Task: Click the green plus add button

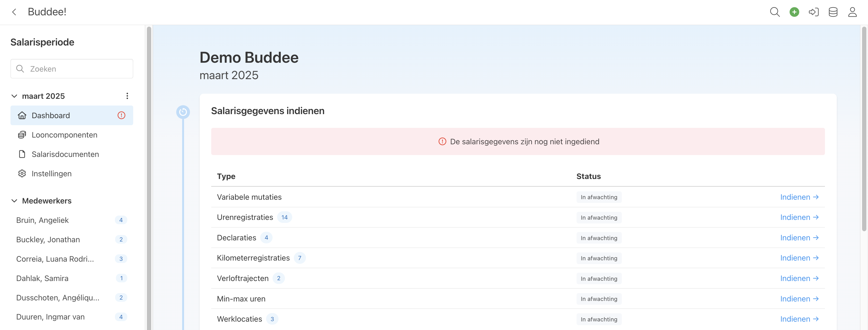Action: (794, 12)
